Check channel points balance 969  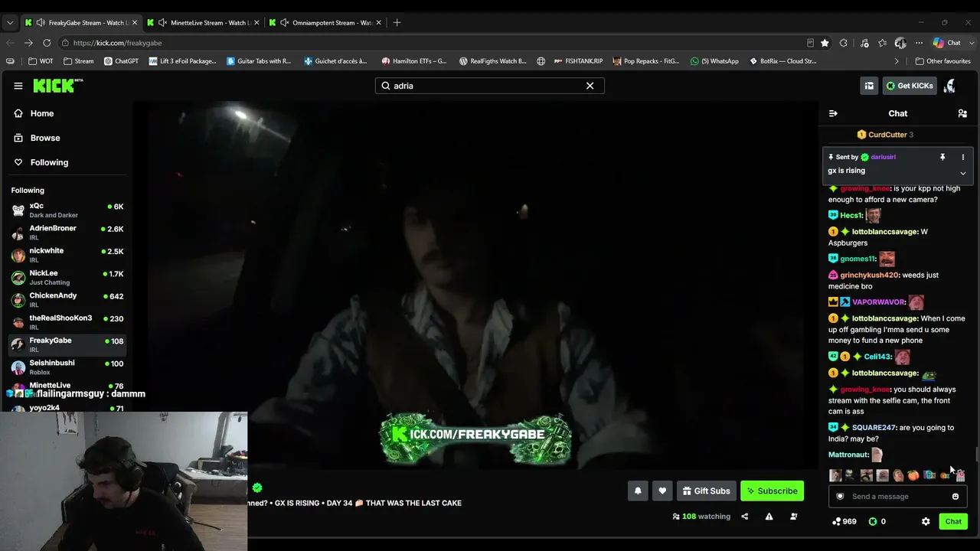pos(844,522)
